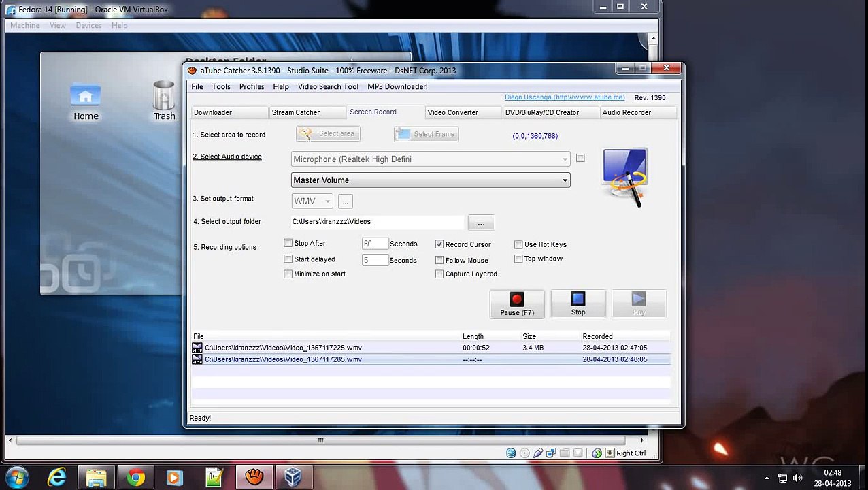Image resolution: width=868 pixels, height=490 pixels.
Task: Open the Home folder icon in Fedora
Action: (86, 103)
